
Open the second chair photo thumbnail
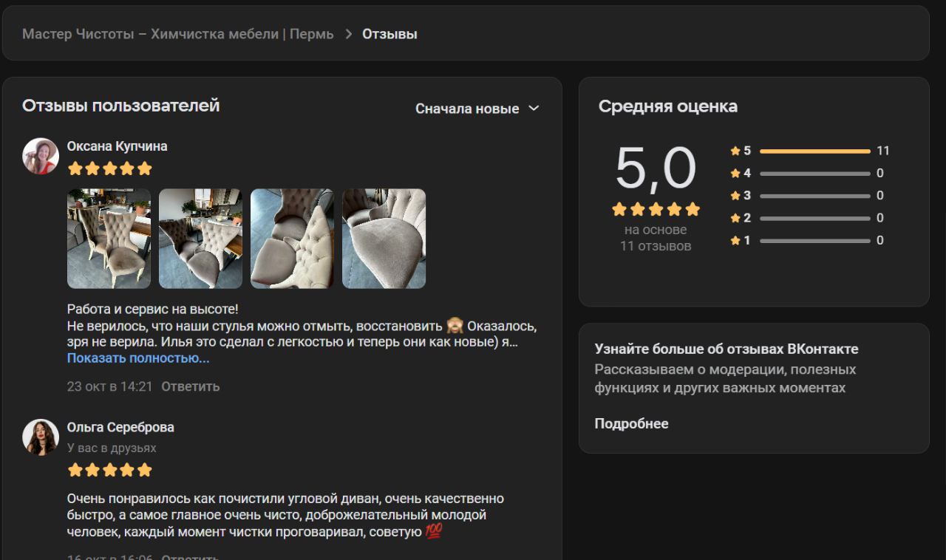pyautogui.click(x=200, y=238)
